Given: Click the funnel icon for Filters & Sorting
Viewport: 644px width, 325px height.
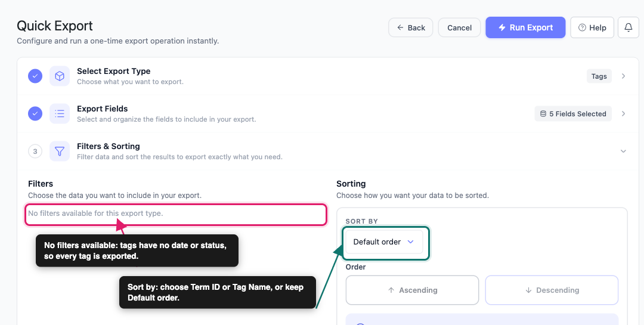Looking at the screenshot, I should [x=60, y=151].
